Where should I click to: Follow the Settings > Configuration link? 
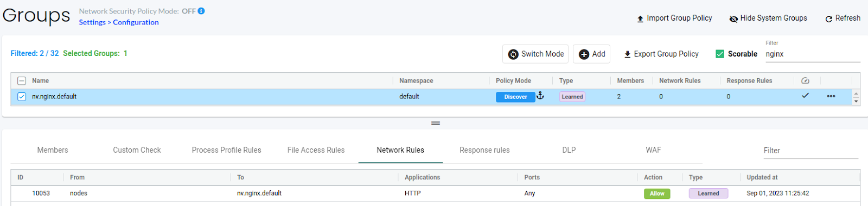[x=119, y=22]
